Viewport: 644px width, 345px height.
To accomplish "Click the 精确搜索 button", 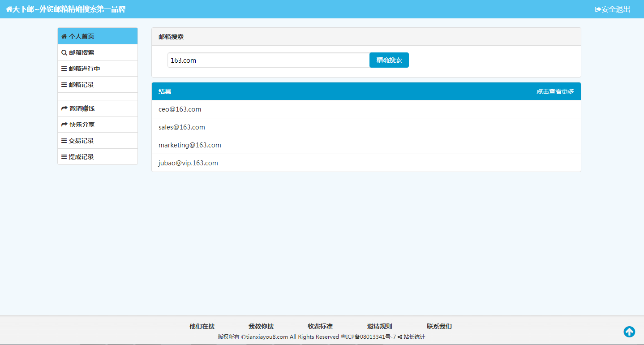I will (x=389, y=60).
